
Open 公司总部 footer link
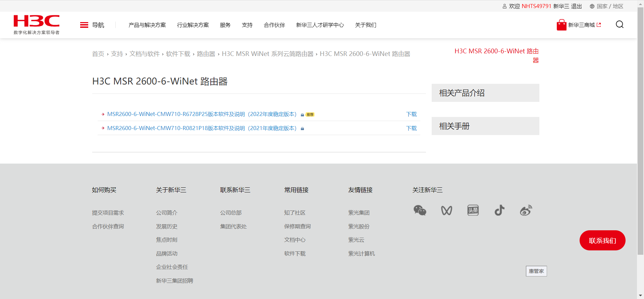click(x=231, y=213)
